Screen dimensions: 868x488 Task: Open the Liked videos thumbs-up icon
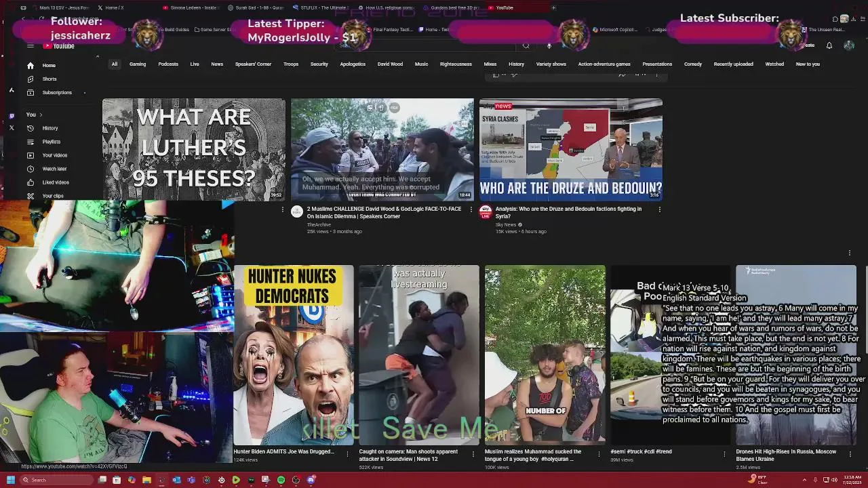point(30,182)
